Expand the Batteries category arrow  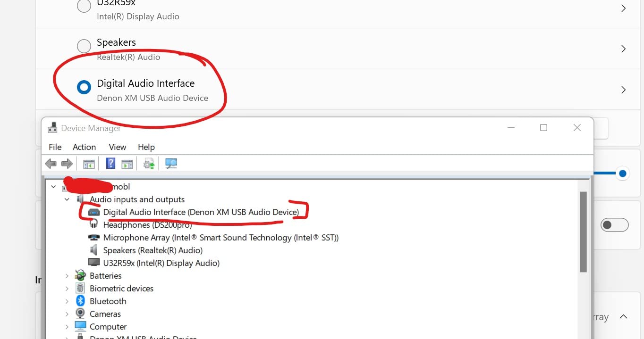[x=67, y=275]
